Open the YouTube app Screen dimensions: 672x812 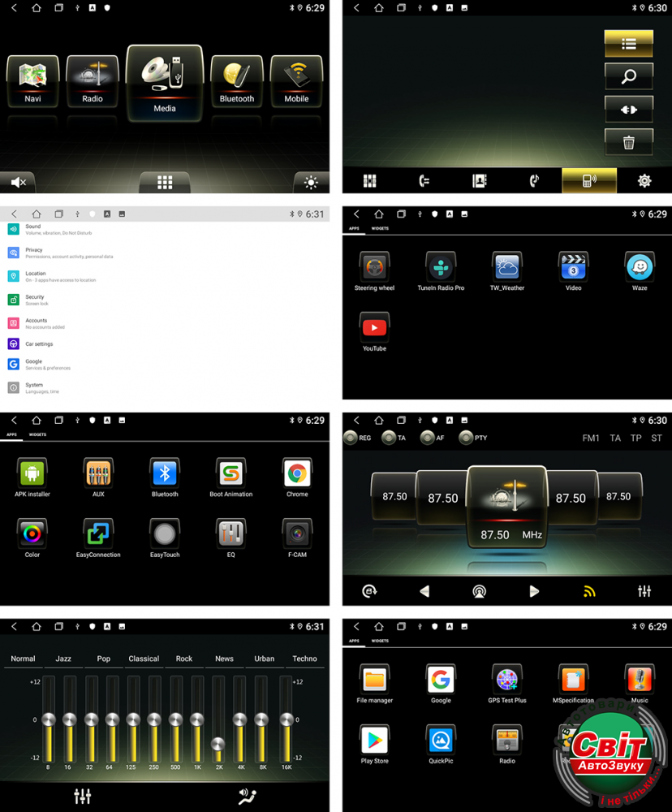coord(374,329)
